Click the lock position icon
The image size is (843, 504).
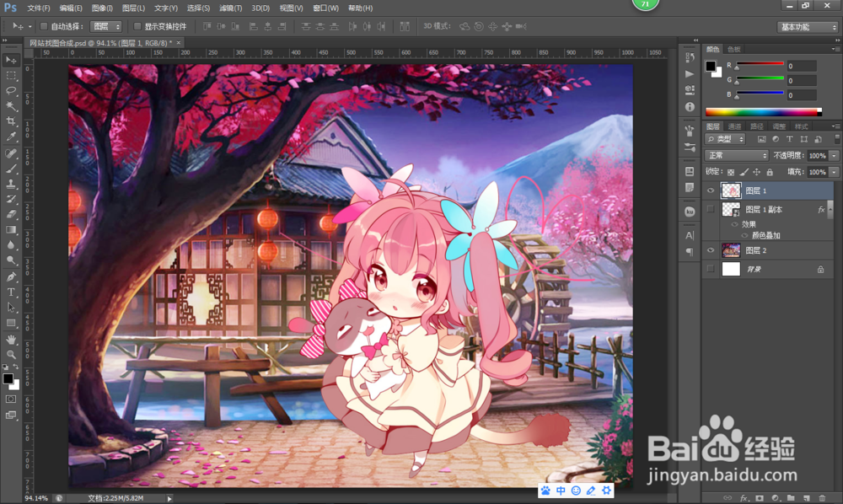(756, 172)
